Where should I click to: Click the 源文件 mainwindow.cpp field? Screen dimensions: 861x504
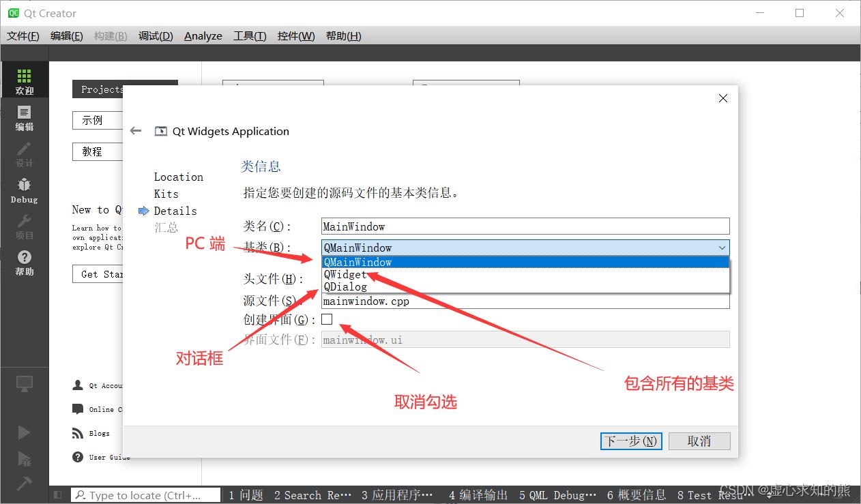(525, 301)
